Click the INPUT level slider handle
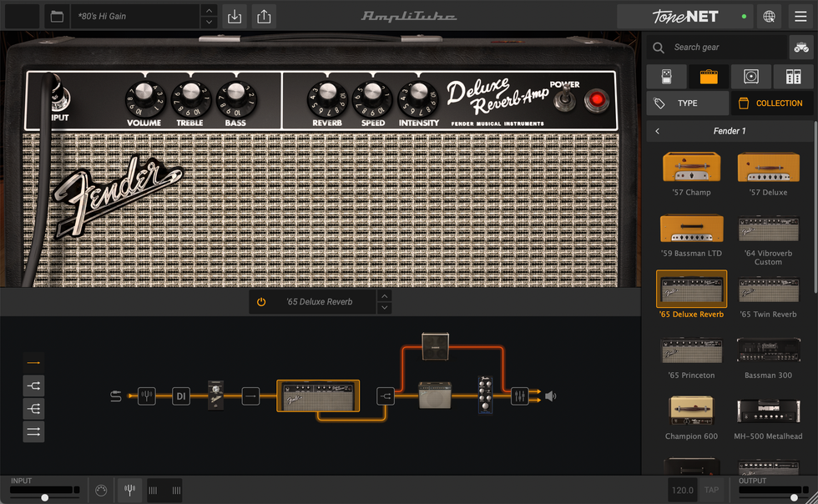Screen dimensions: 818x504 (x=45, y=497)
